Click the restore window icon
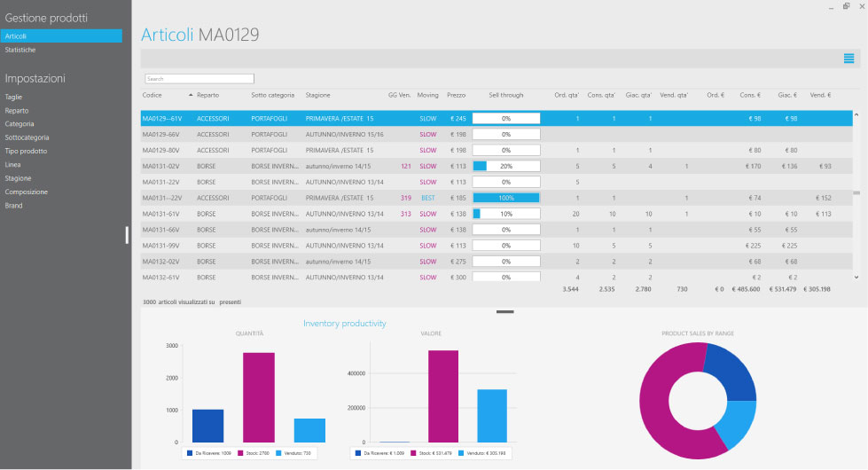The height and width of the screenshot is (470, 868). pyautogui.click(x=846, y=6)
